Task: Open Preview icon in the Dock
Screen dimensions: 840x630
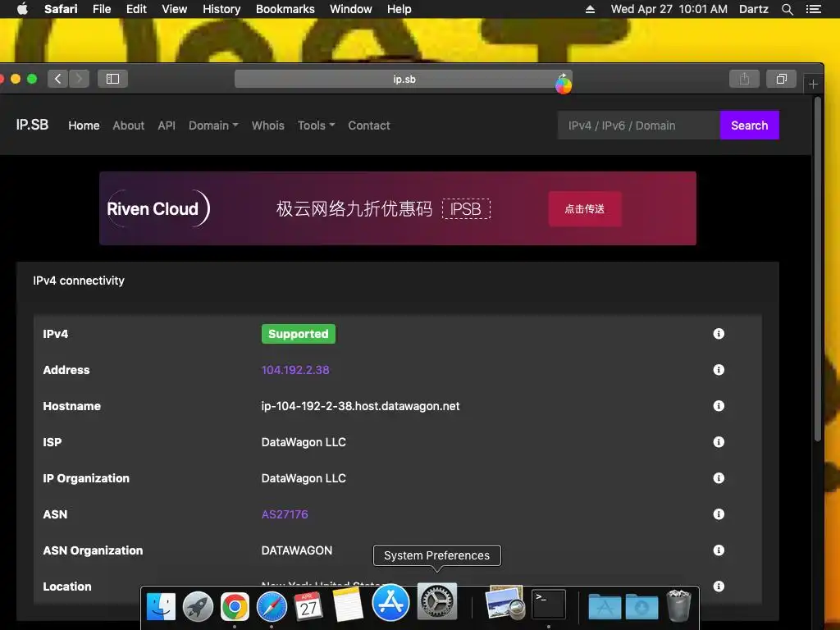Action: (504, 603)
